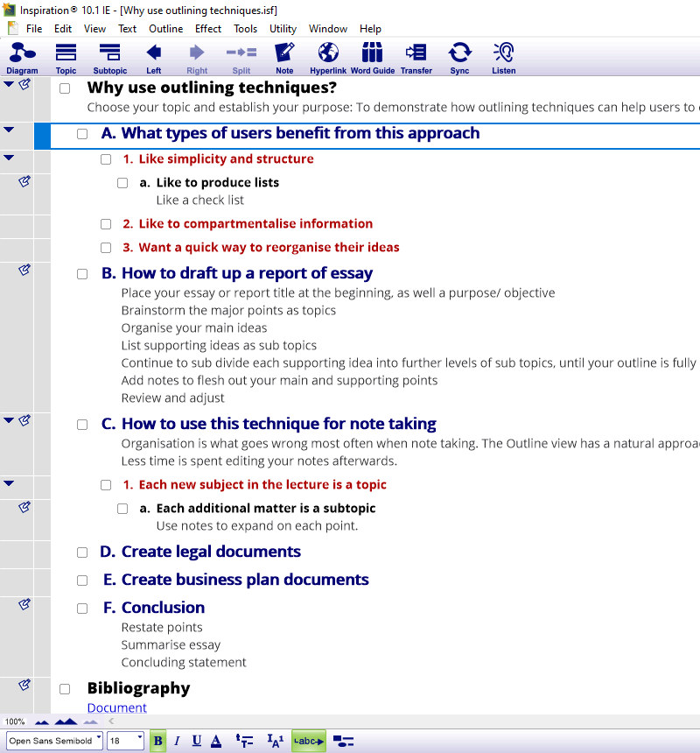Click the prefix numbering style icon
The width and height of the screenshot is (700, 753).
click(276, 741)
